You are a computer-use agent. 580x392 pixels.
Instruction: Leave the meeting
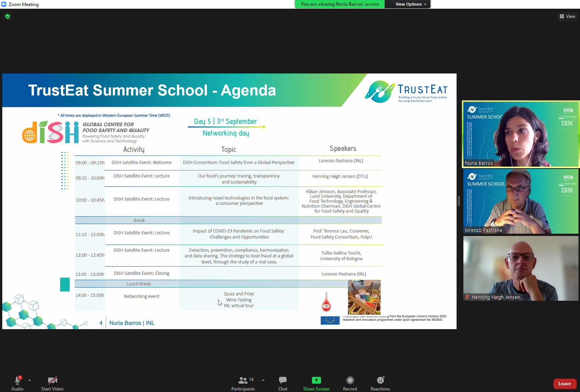click(x=564, y=384)
